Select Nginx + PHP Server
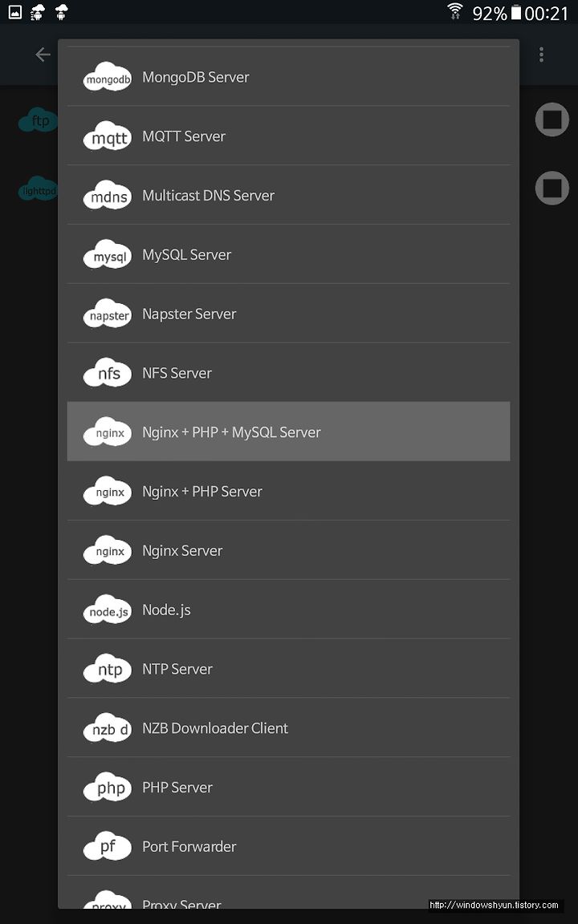 pos(288,492)
